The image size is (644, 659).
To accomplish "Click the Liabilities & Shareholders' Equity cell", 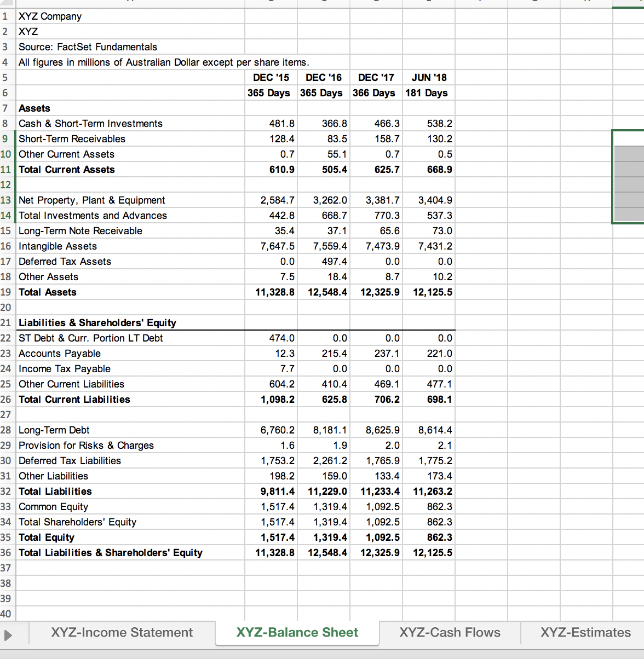I will pyautogui.click(x=97, y=322).
